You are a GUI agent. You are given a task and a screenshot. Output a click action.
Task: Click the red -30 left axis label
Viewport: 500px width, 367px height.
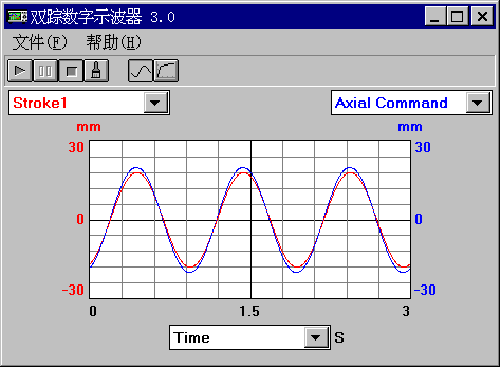tap(73, 290)
